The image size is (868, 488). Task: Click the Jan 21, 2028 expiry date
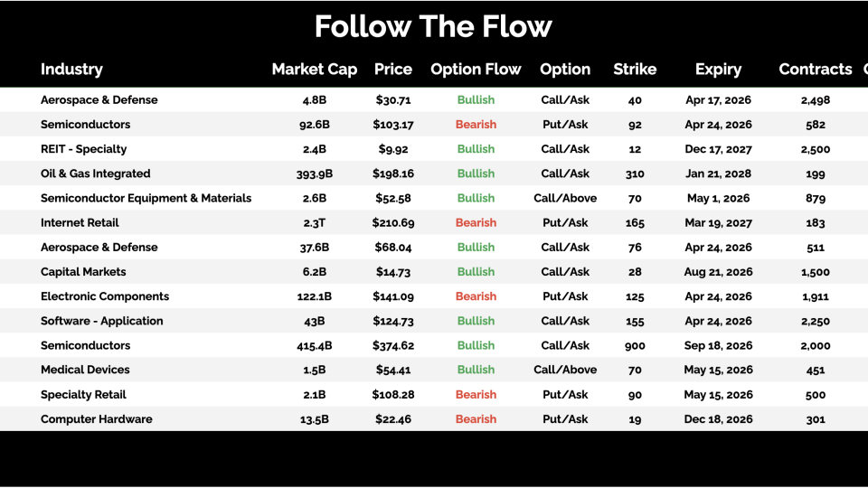[x=718, y=174]
